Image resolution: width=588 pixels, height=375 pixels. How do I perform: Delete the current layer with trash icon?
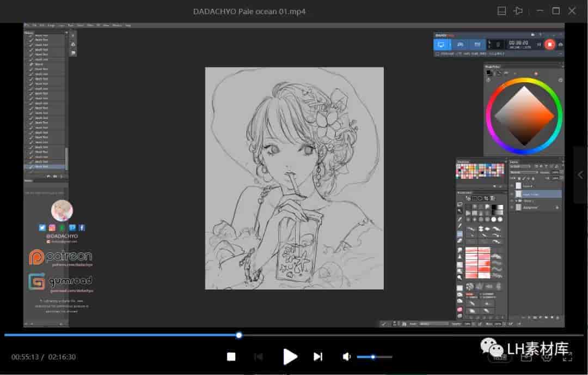[x=558, y=318]
